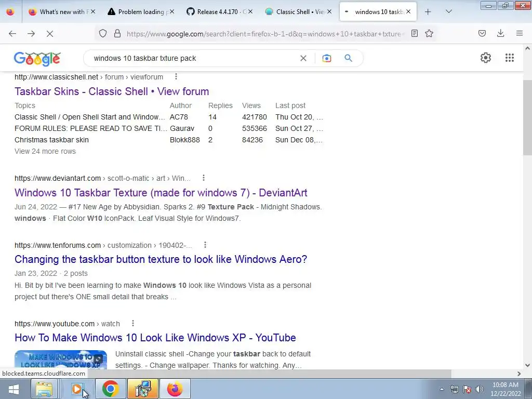Click the vertical scrollbar thumb
Viewport: 532px width, 399px height.
(527, 117)
